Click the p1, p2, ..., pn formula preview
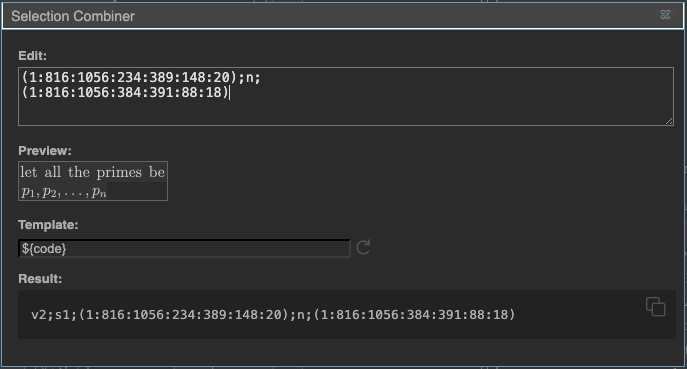687x369 pixels. click(x=64, y=192)
